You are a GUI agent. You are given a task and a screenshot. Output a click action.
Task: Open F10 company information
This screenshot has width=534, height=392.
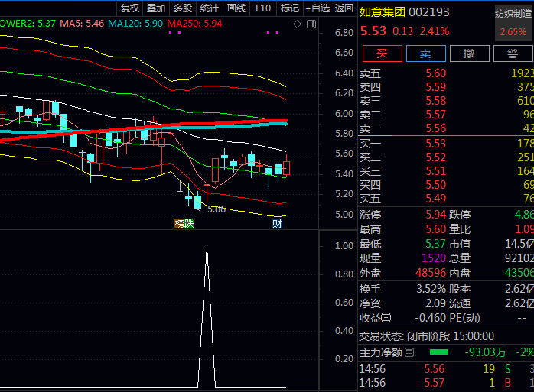pos(263,8)
